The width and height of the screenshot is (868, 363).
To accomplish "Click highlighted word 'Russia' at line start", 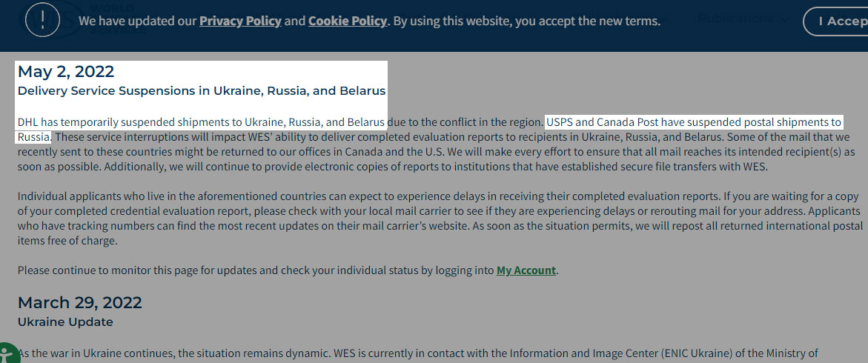I will pyautogui.click(x=34, y=136).
